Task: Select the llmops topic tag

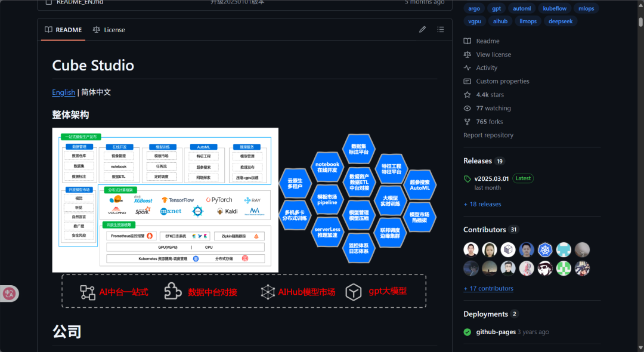Action: pyautogui.click(x=528, y=21)
